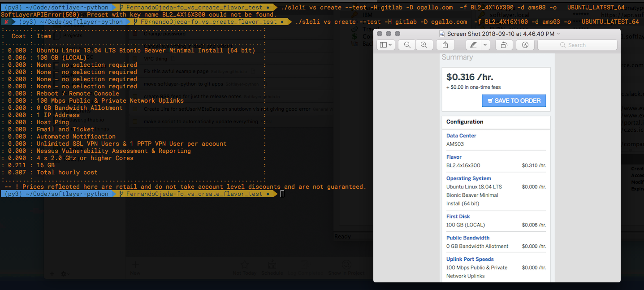The width and height of the screenshot is (644, 290).
Task: Open the Public Bandwidth heading link
Action: (468, 238)
